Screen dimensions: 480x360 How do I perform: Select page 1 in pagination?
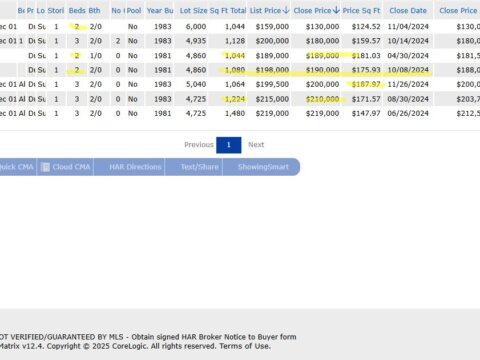(x=229, y=145)
